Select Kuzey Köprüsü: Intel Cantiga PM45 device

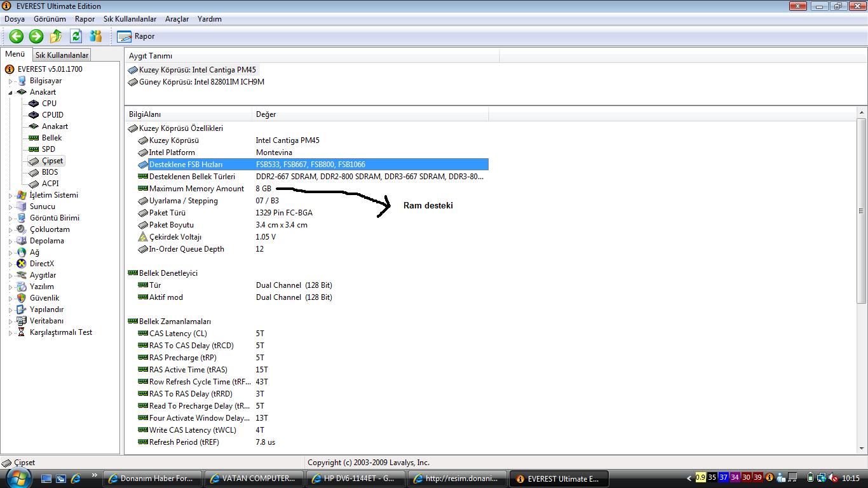[193, 70]
